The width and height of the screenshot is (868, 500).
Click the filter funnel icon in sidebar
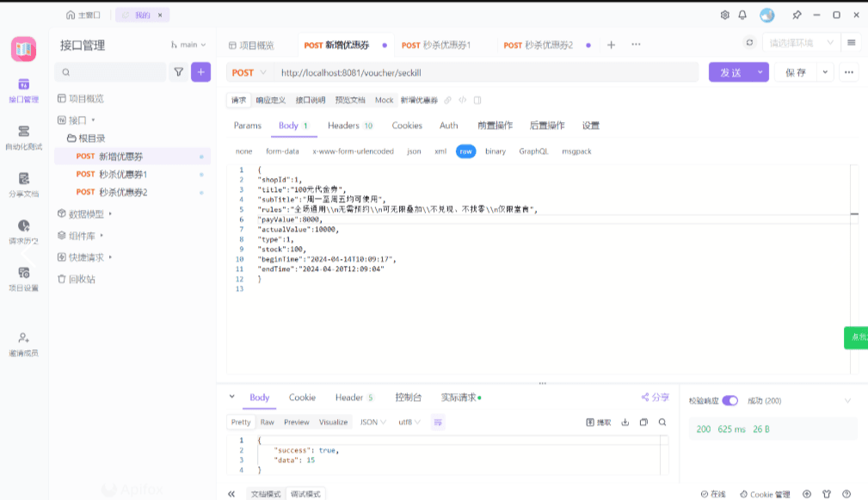[179, 72]
